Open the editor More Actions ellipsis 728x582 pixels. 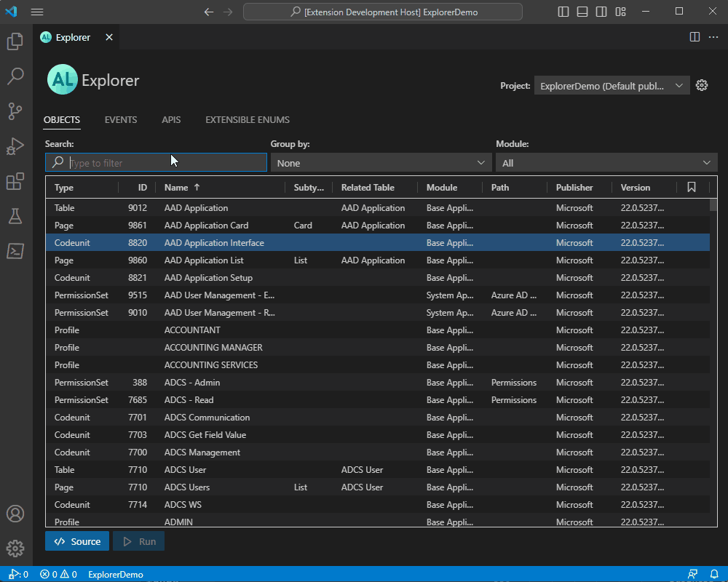pos(713,37)
